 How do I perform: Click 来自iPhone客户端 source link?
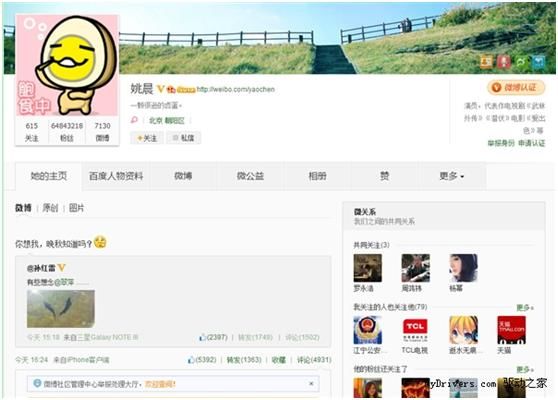[81, 360]
